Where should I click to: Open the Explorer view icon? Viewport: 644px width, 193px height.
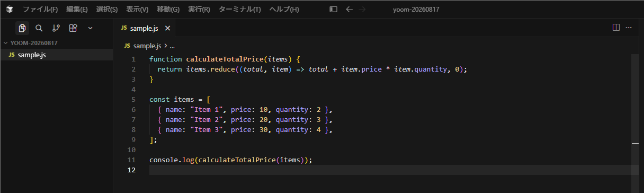(22, 28)
